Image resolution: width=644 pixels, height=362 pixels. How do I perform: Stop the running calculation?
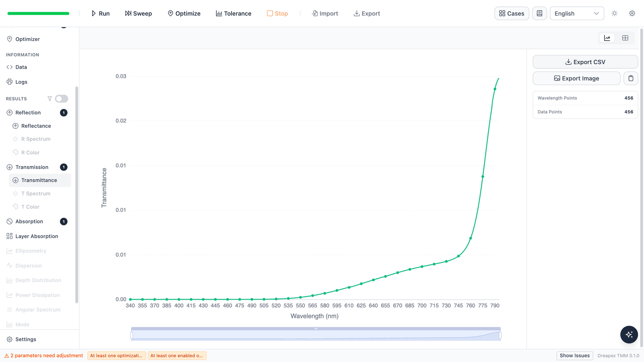(278, 13)
